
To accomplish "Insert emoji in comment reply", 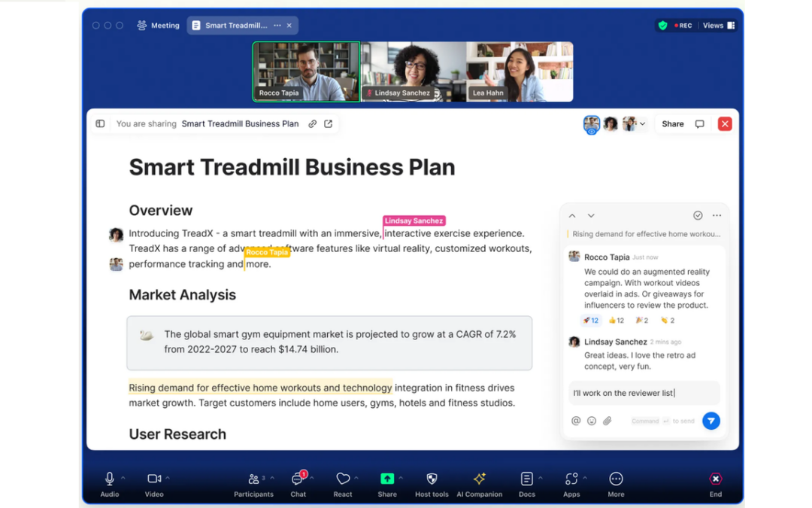I will (592, 421).
